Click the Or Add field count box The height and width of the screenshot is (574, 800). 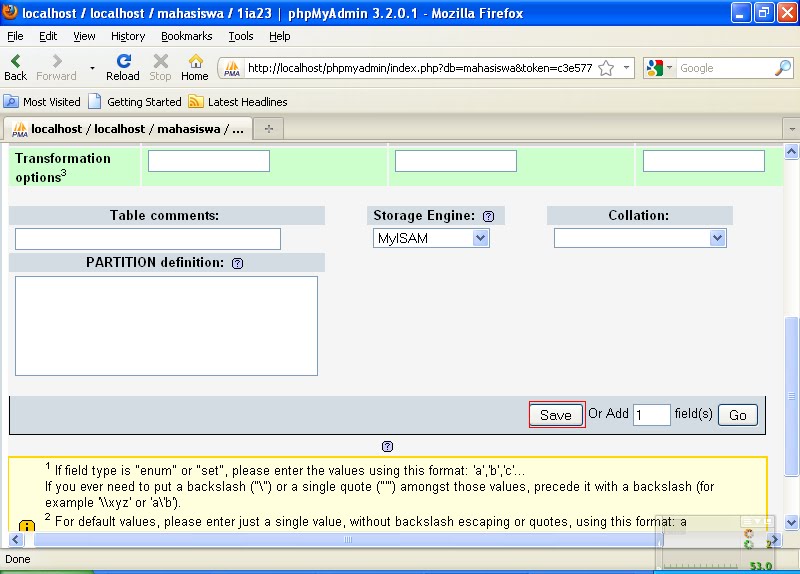tap(652, 415)
